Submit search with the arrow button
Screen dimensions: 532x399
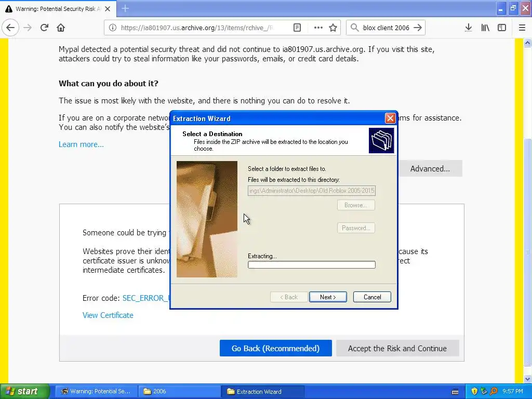pos(418,28)
